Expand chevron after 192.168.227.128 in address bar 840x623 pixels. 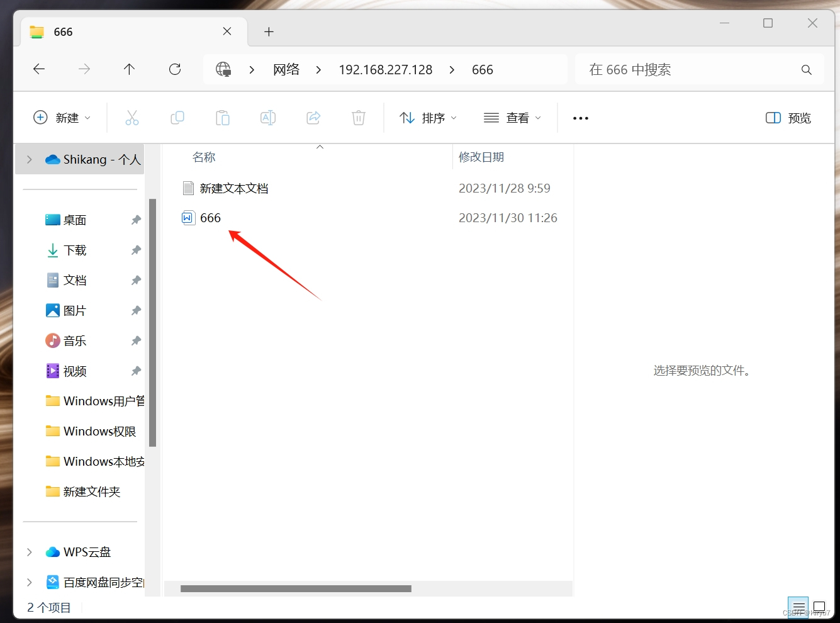pyautogui.click(x=452, y=70)
